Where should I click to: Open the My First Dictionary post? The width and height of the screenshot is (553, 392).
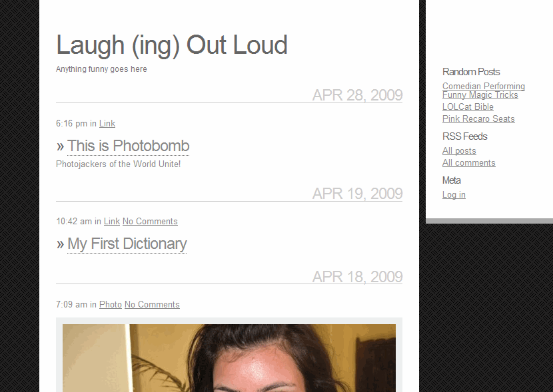127,244
